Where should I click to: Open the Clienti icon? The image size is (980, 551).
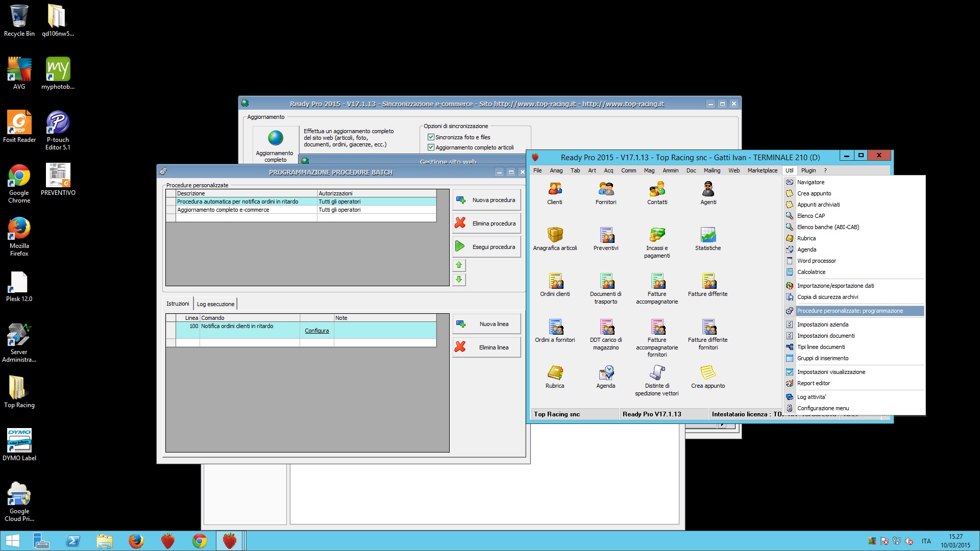[555, 190]
